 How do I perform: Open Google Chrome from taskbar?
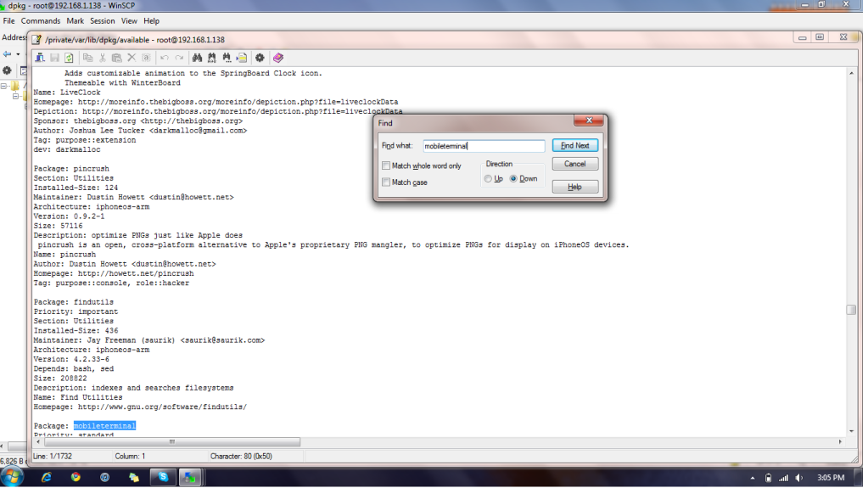(x=76, y=477)
